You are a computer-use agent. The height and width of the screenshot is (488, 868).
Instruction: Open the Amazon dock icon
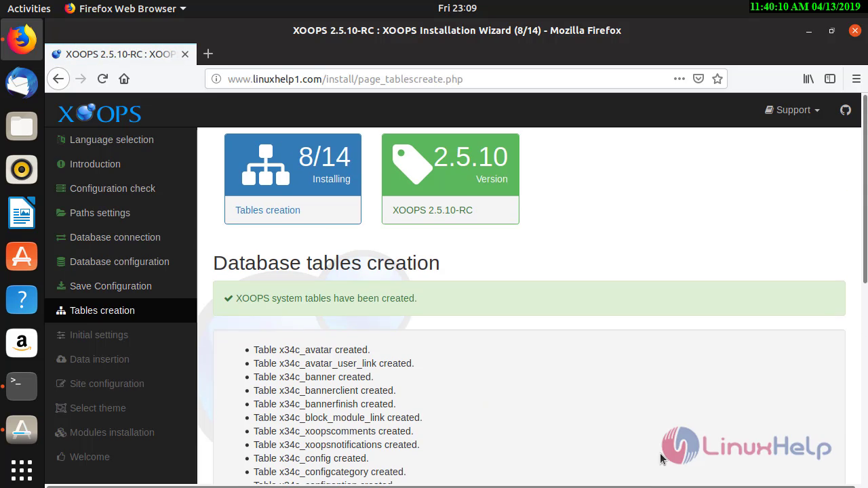[x=22, y=344]
